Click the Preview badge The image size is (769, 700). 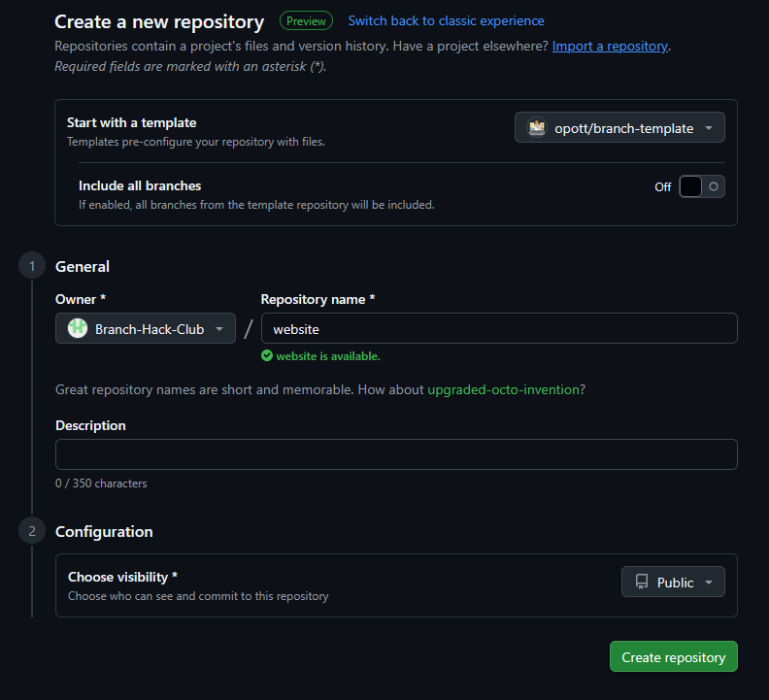tap(306, 21)
